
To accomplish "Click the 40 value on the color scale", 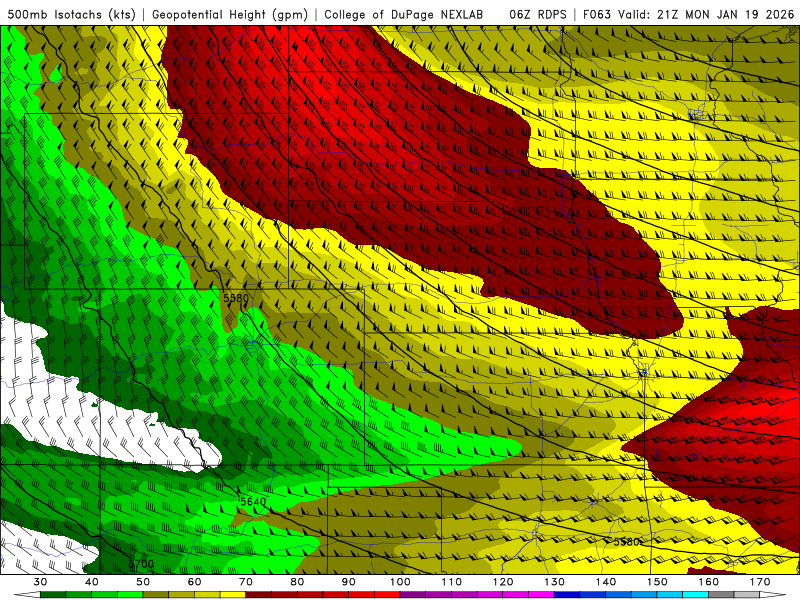I will click(91, 582).
